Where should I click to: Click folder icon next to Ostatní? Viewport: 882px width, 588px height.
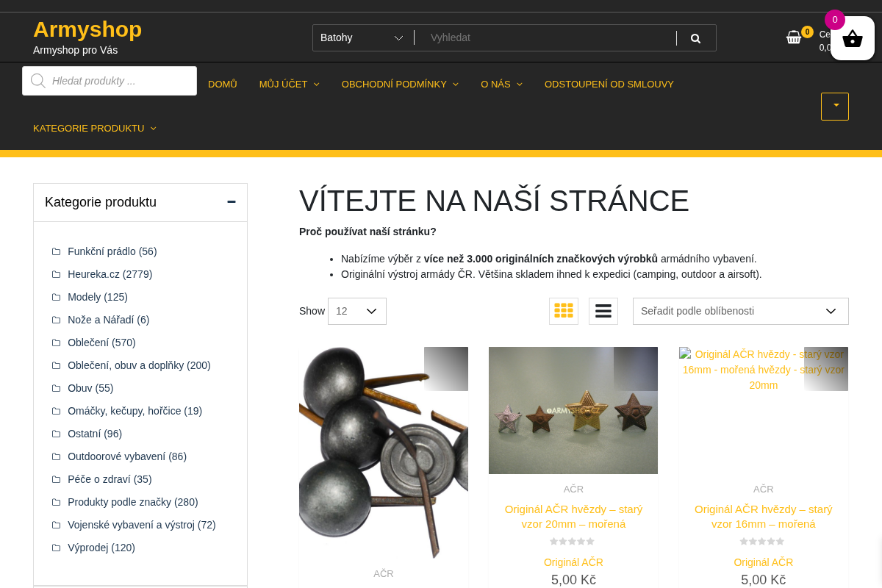(56, 434)
